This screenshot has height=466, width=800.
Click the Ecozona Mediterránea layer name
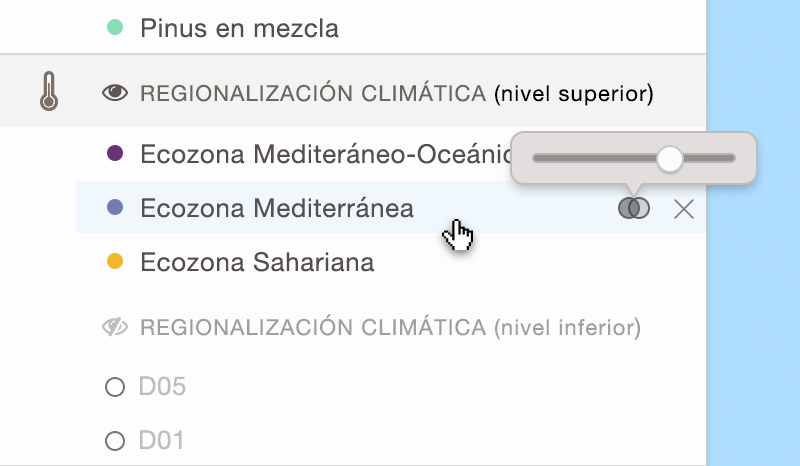point(277,208)
